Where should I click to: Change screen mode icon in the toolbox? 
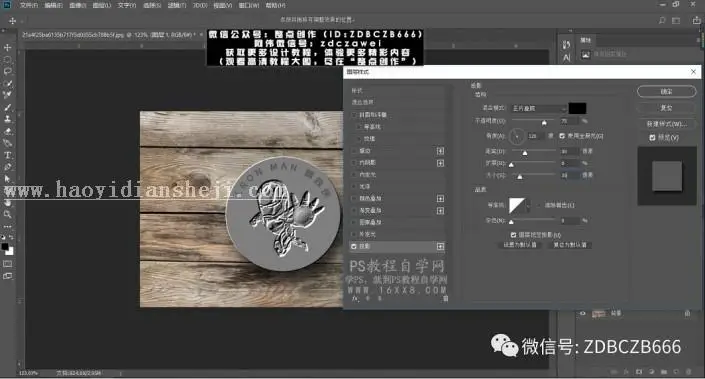8,276
